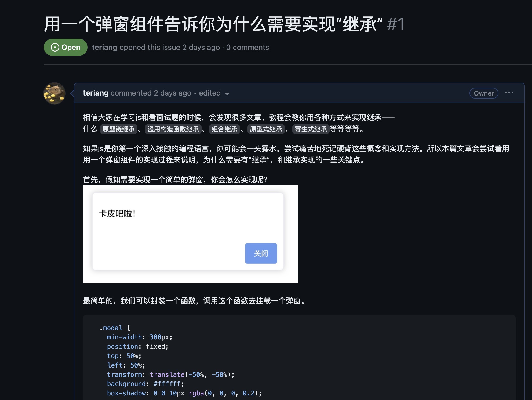The height and width of the screenshot is (400, 532).
Task: Click the 原型链继承 inline code tag
Action: 118,129
